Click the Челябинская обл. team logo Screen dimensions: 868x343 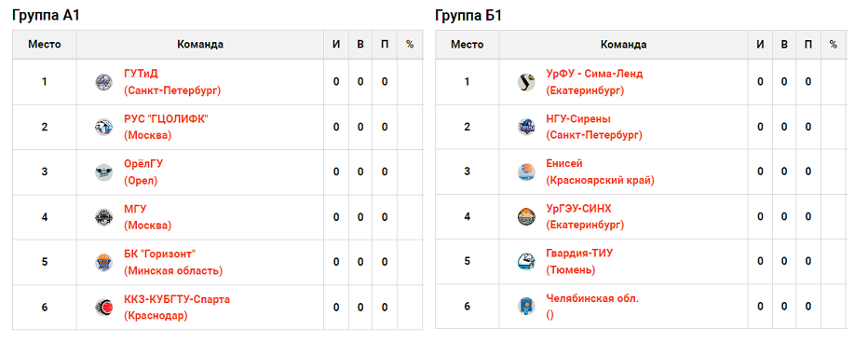click(526, 307)
